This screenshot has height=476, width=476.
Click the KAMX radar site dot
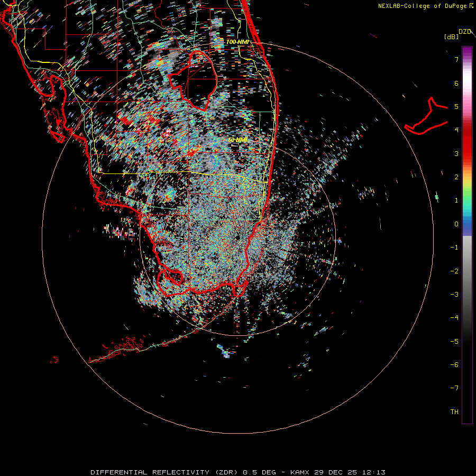pos(237,237)
